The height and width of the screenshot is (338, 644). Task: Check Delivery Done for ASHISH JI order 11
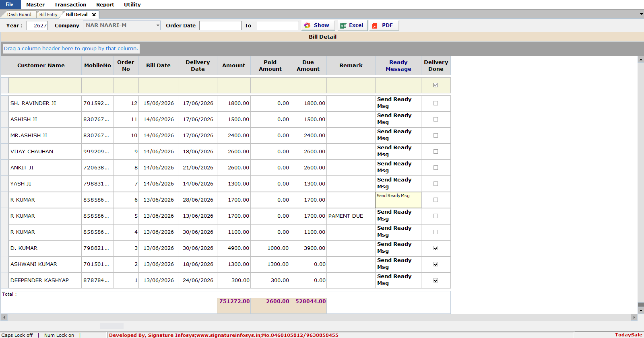coord(436,120)
